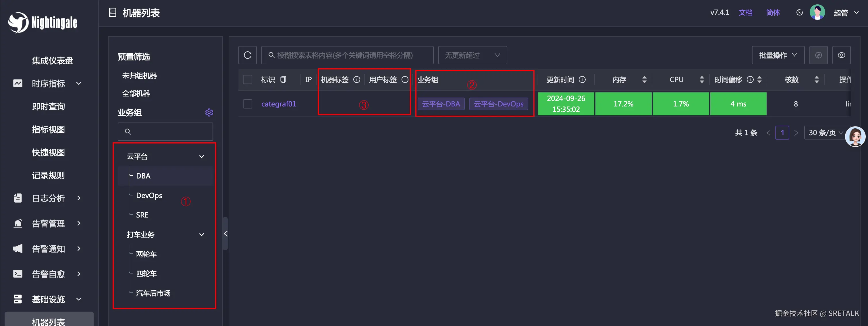Open the 无更新超过 dropdown
Image resolution: width=868 pixels, height=326 pixels.
(472, 55)
